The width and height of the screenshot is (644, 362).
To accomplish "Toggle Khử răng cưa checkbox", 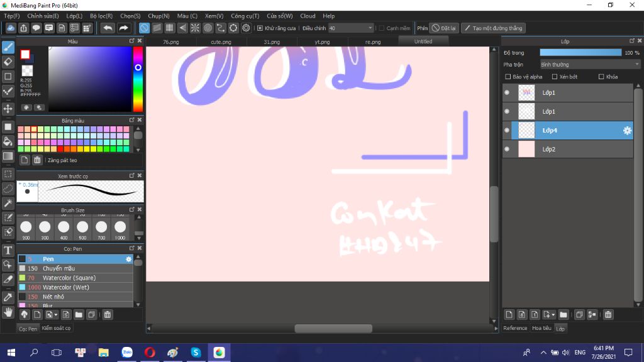I will click(260, 28).
